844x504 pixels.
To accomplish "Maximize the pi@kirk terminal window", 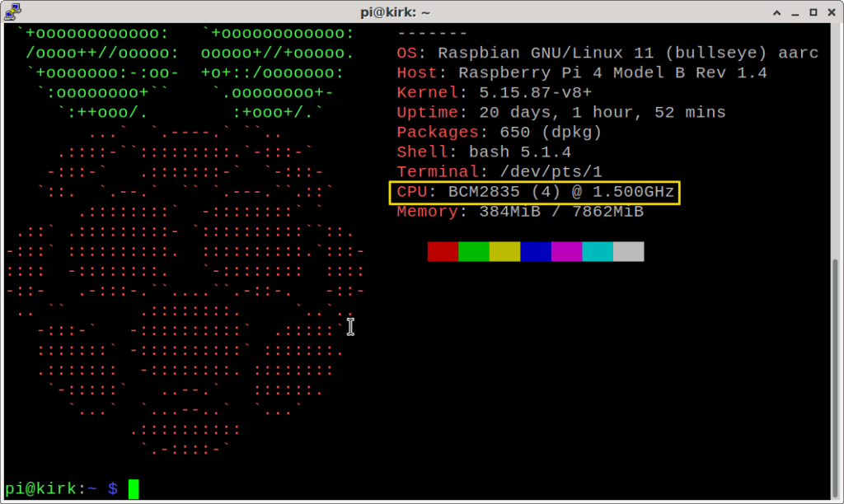I will [x=814, y=12].
